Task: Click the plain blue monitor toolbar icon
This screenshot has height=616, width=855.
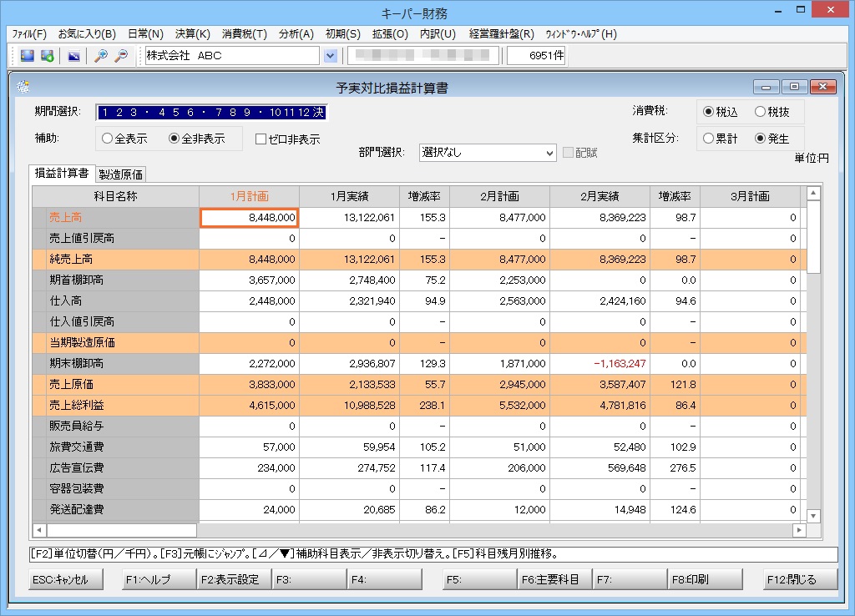Action: [x=28, y=56]
